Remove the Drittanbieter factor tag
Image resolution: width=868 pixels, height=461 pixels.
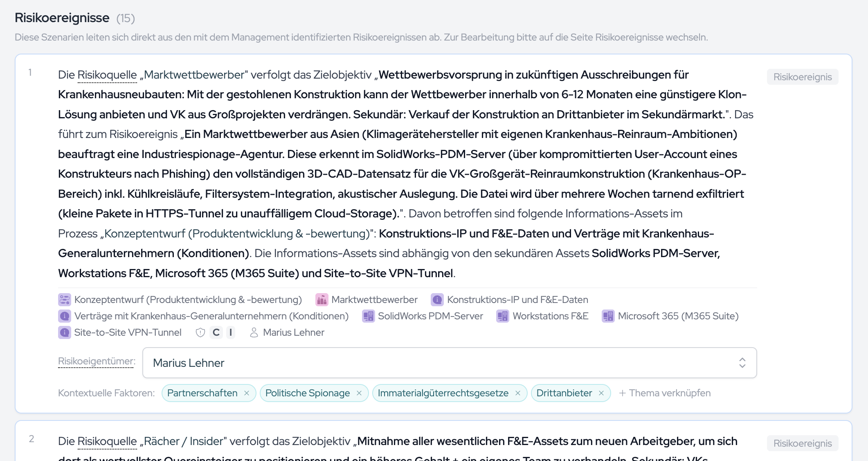pos(601,393)
